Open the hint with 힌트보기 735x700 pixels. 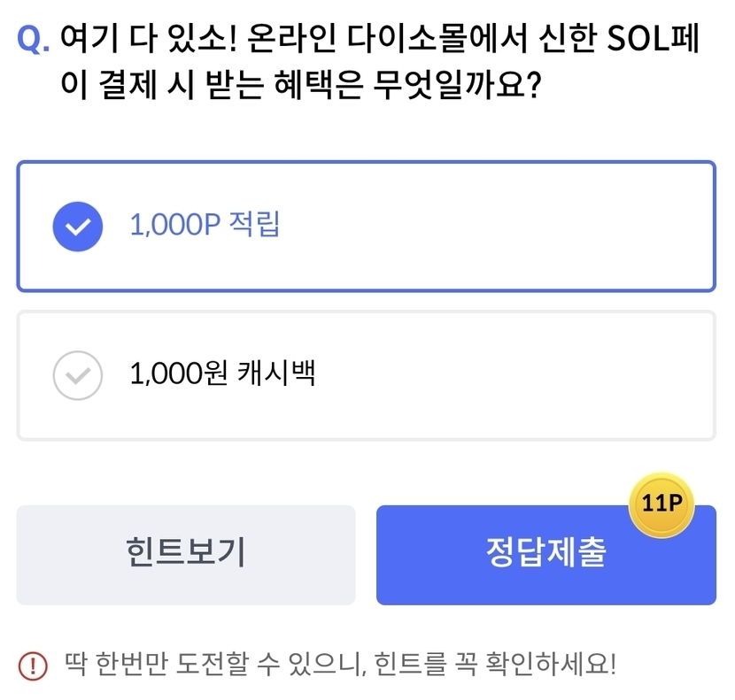pyautogui.click(x=185, y=555)
